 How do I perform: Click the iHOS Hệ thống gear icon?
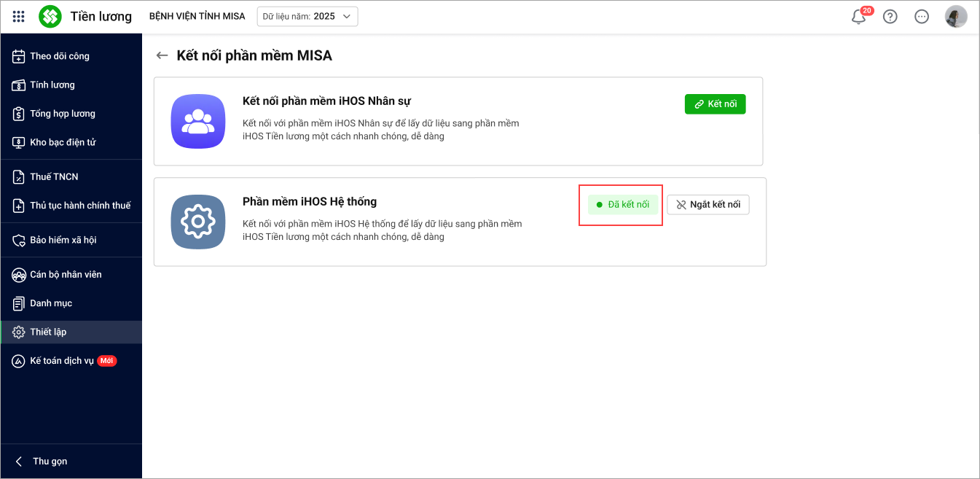tap(198, 222)
